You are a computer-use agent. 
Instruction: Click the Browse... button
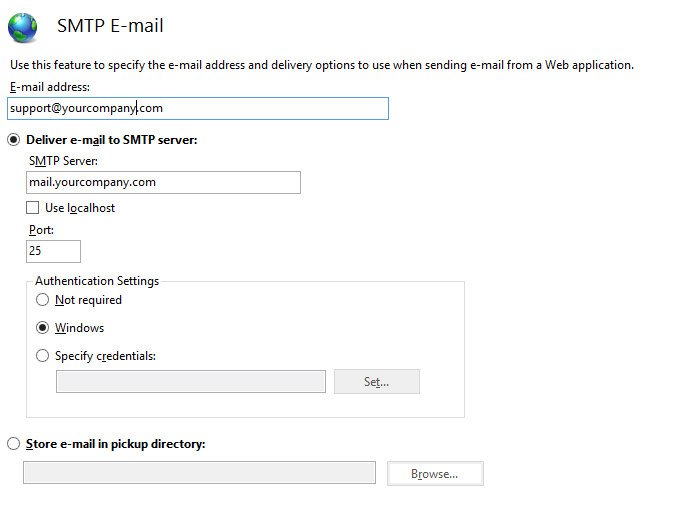click(x=435, y=473)
